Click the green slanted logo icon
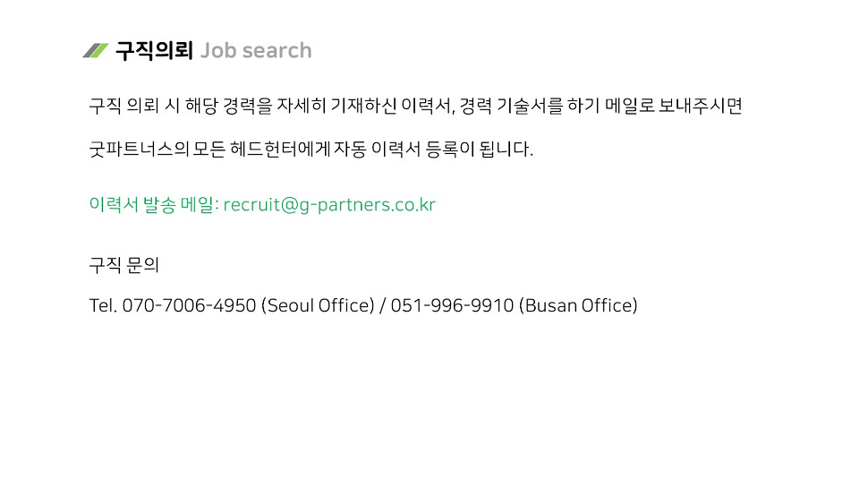This screenshot has width=868, height=488. 95,50
